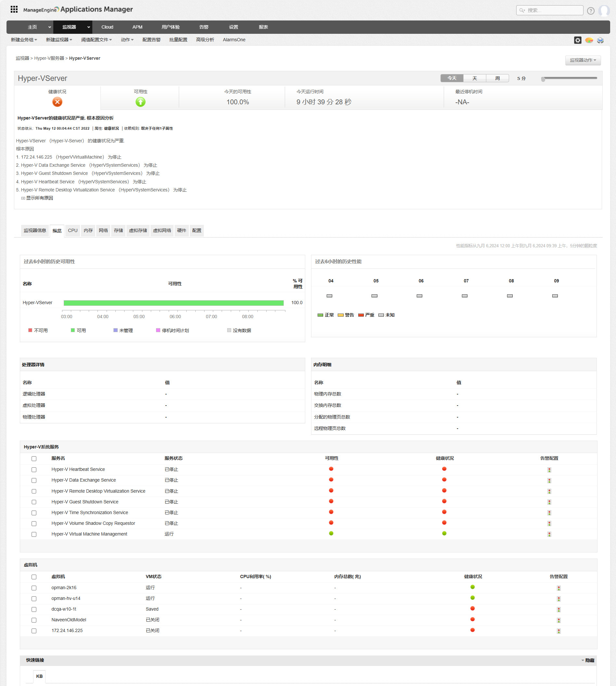Adjust the 5 分 polling interval slider
Viewport: 616px width, 686px height.
pos(543,79)
